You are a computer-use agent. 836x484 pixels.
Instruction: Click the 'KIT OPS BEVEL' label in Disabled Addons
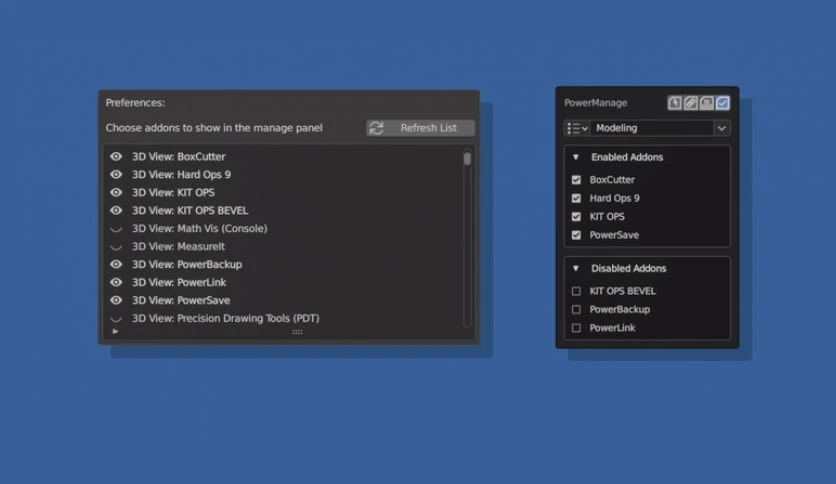click(623, 291)
